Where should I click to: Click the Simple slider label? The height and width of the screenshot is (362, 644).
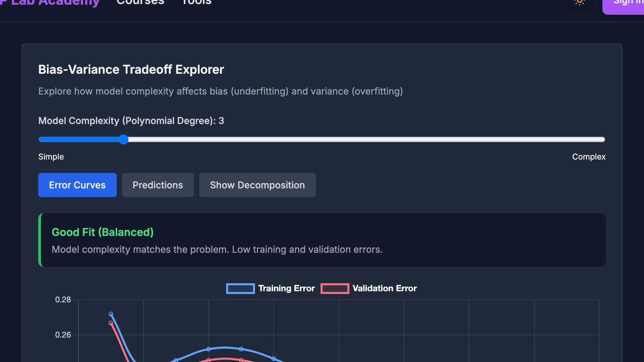click(51, 157)
